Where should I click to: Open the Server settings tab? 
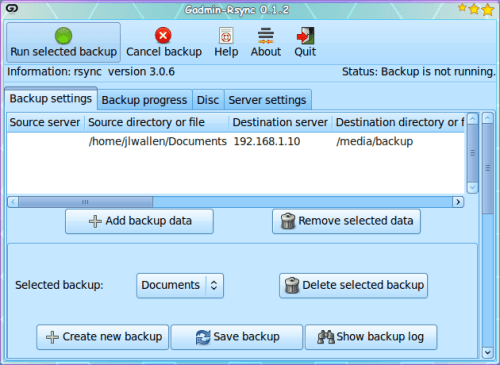pyautogui.click(x=267, y=100)
